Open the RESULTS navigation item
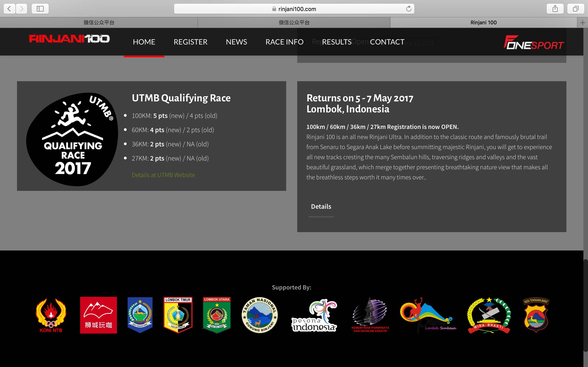The width and height of the screenshot is (588, 367). point(337,42)
